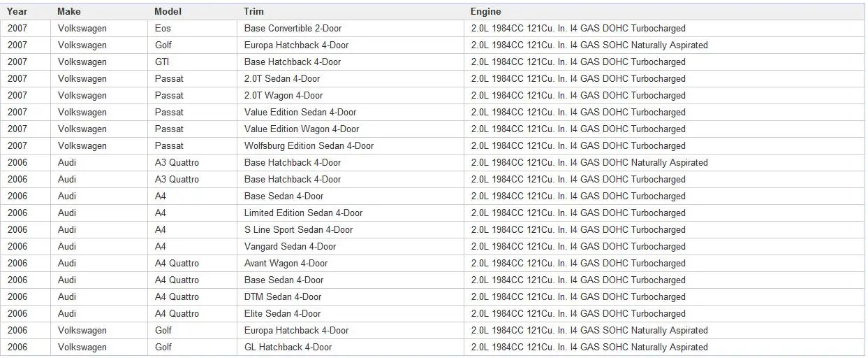The width and height of the screenshot is (868, 358).
Task: Click the Year column header
Action: tap(17, 11)
